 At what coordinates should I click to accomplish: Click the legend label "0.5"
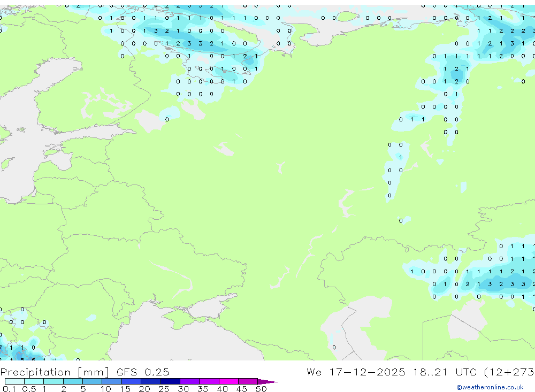click(x=29, y=389)
